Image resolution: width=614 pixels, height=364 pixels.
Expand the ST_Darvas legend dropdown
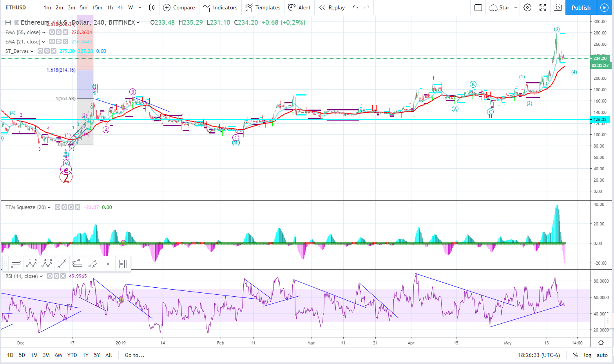[x=32, y=51]
